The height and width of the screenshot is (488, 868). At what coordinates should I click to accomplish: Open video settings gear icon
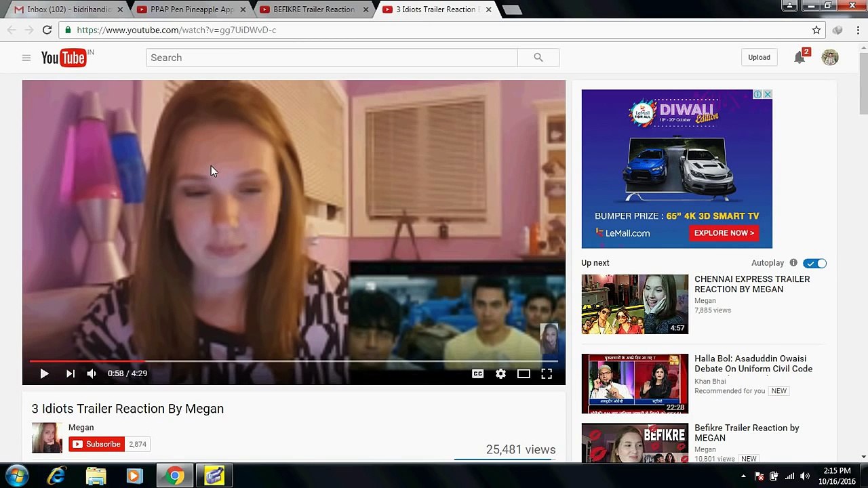tap(500, 373)
